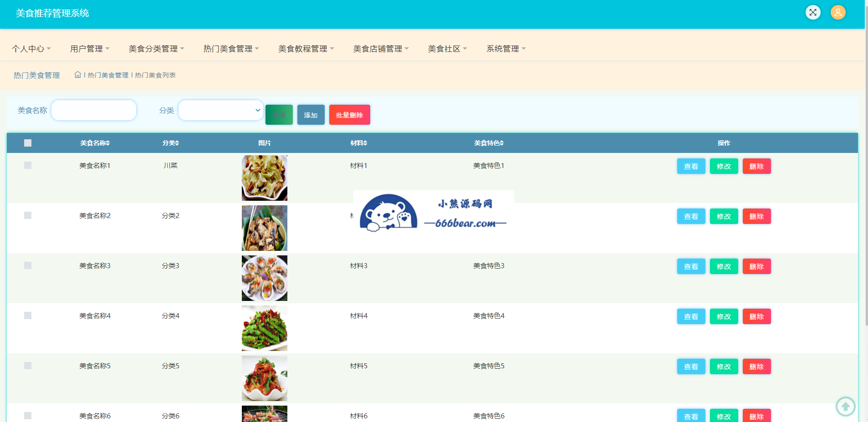Open the user avatar icon menu
The width and height of the screenshot is (868, 422).
tap(838, 12)
